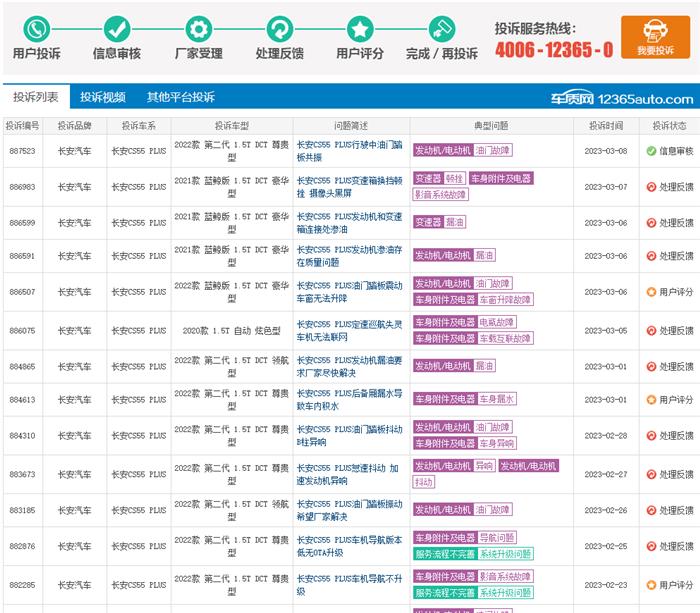The height and width of the screenshot is (613, 700).
Task: Click the 用户评分 status icon for 886507
Action: coord(651,292)
